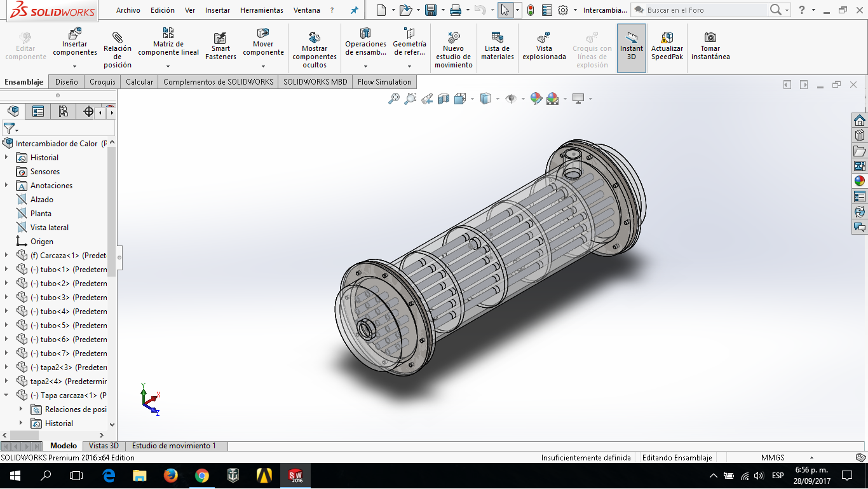Pin the menu bar
The width and height of the screenshot is (868, 489).
point(355,11)
